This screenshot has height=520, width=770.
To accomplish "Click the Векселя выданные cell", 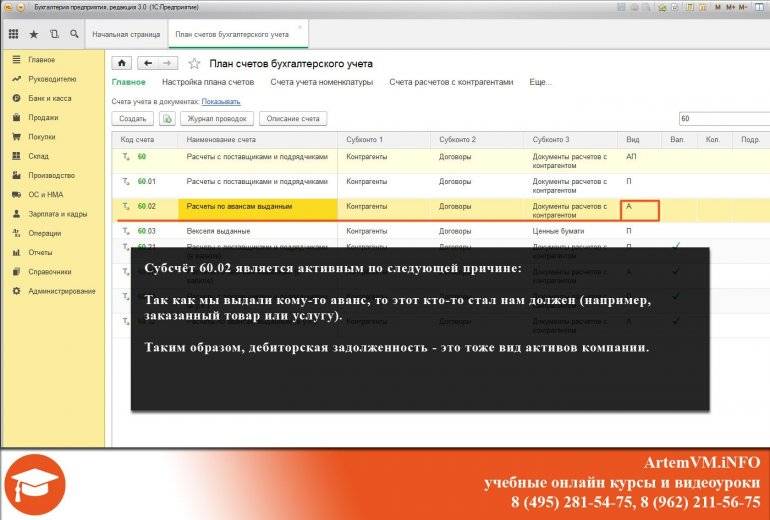I will [218, 231].
